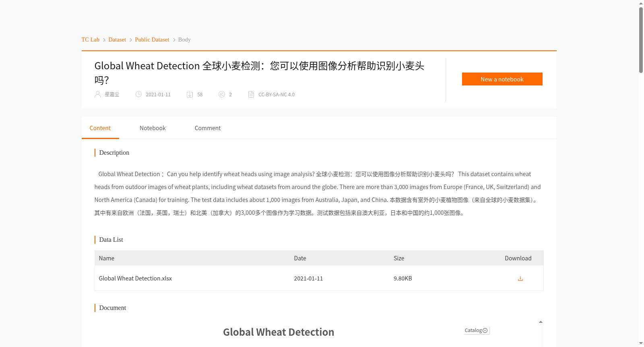
Task: Go to TC Lab breadcrumb
Action: click(91, 39)
